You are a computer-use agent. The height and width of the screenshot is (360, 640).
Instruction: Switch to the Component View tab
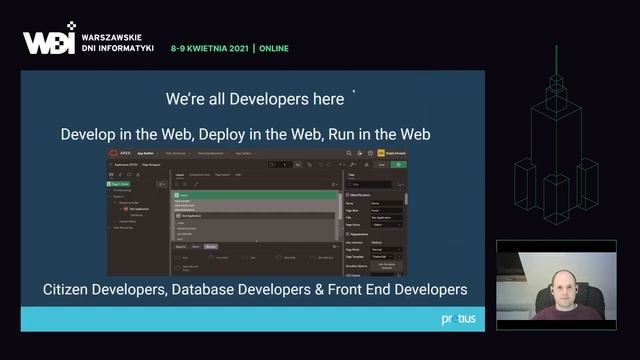[x=199, y=175]
